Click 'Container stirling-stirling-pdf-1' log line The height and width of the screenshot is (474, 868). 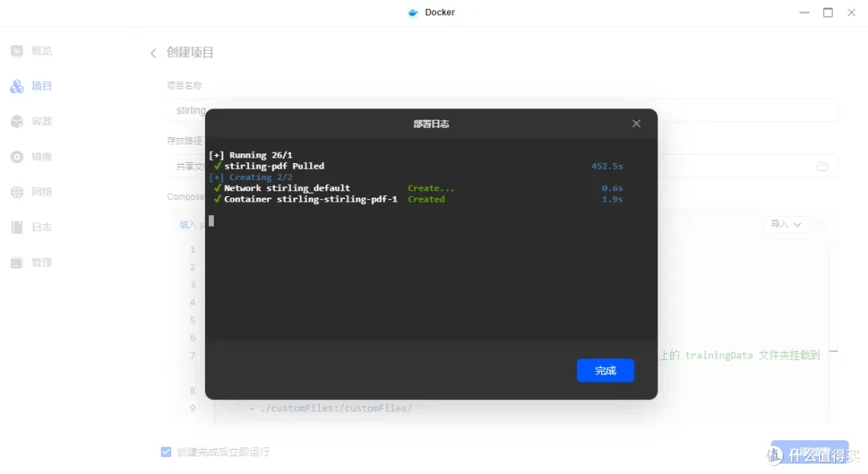click(310, 199)
